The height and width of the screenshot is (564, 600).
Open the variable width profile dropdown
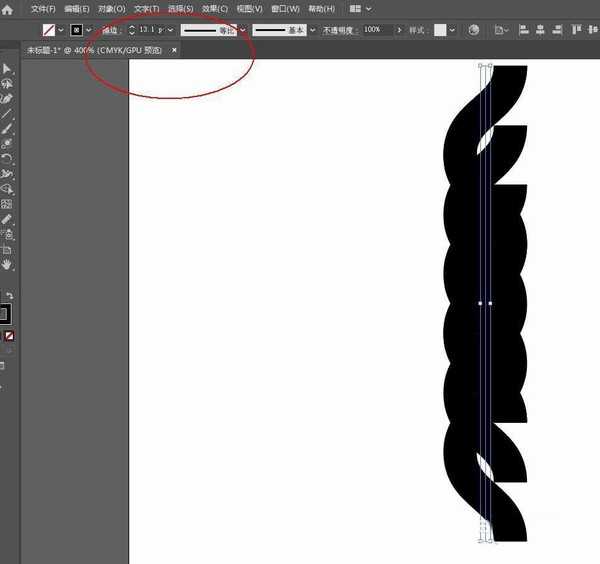(x=243, y=30)
